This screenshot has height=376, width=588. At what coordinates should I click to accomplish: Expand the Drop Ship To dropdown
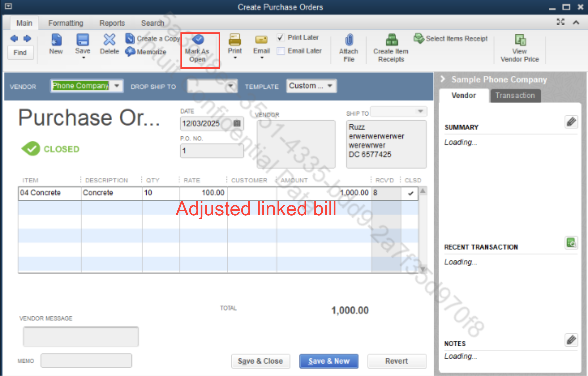click(x=230, y=86)
